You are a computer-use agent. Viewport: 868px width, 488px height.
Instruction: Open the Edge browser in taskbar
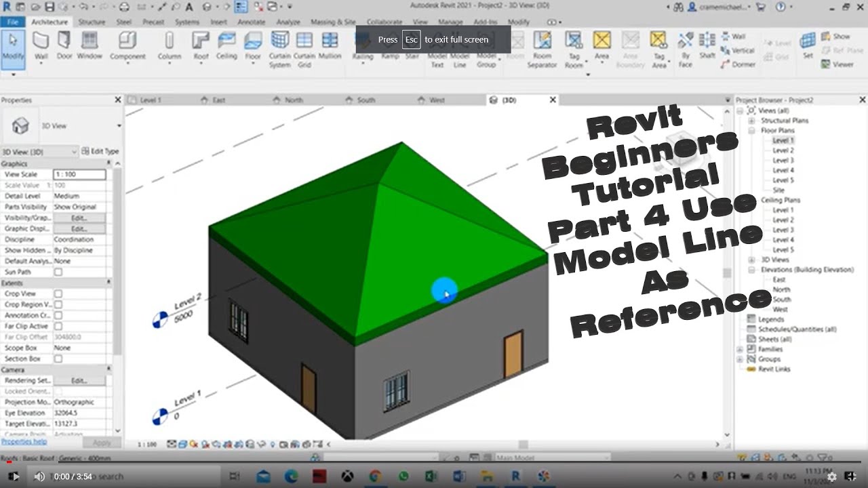coord(291,476)
